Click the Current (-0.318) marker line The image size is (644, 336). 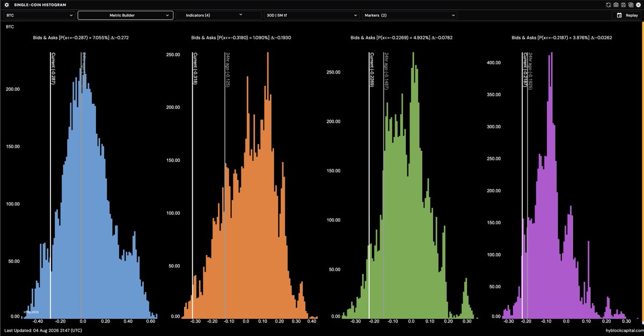(193, 185)
